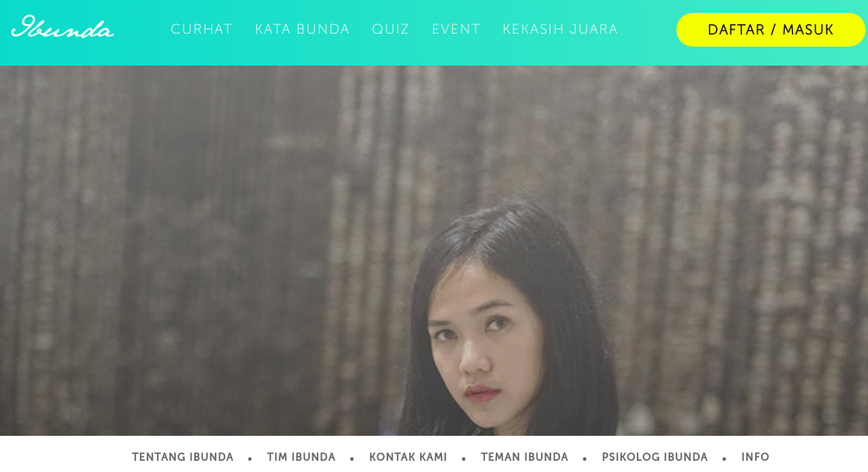This screenshot has width=868, height=472.
Task: Open the PSIKOLOG IBUNDA link
Action: [x=655, y=457]
